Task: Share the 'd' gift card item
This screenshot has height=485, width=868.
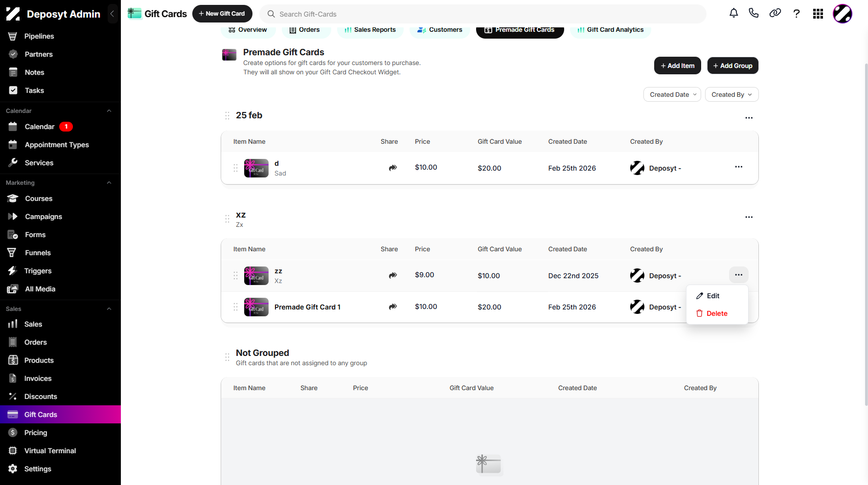Action: (392, 168)
